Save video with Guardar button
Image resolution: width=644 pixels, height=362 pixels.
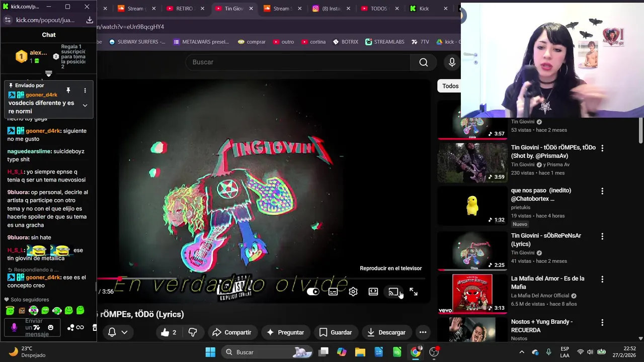click(336, 332)
